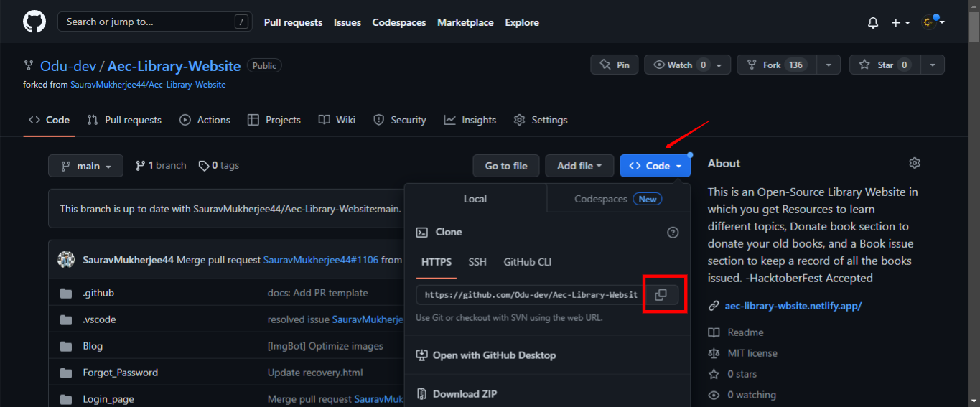Open the Blog folder
Screen dimensions: 980x407
pyautogui.click(x=93, y=346)
